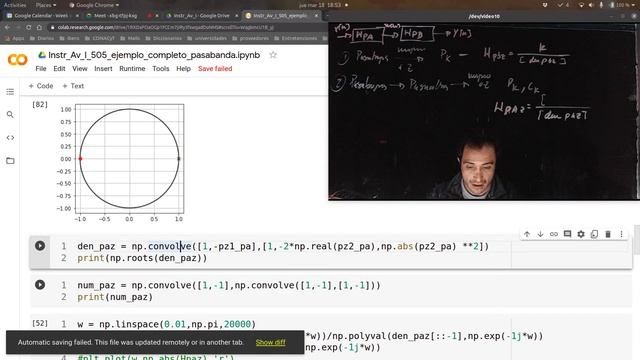Image resolution: width=640 pixels, height=360 pixels.
Task: Open the Tools menu
Action: tap(161, 69)
